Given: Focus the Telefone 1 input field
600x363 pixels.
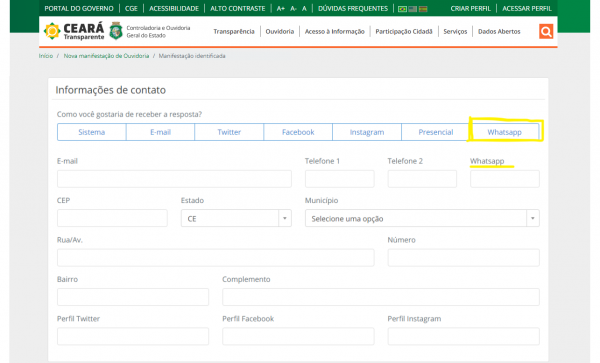Looking at the screenshot, I should [339, 179].
